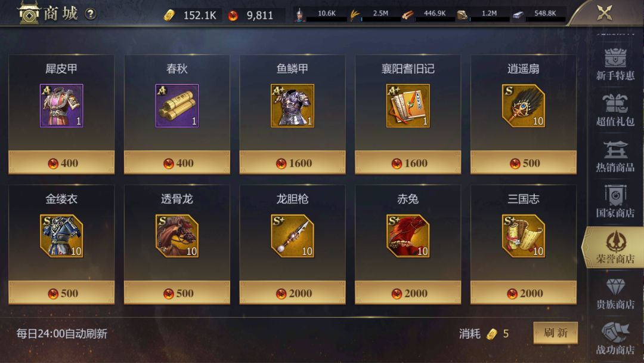The image size is (644, 363).
Task: Select the 鱼鳞甲 armor item icon
Action: pyautogui.click(x=292, y=106)
